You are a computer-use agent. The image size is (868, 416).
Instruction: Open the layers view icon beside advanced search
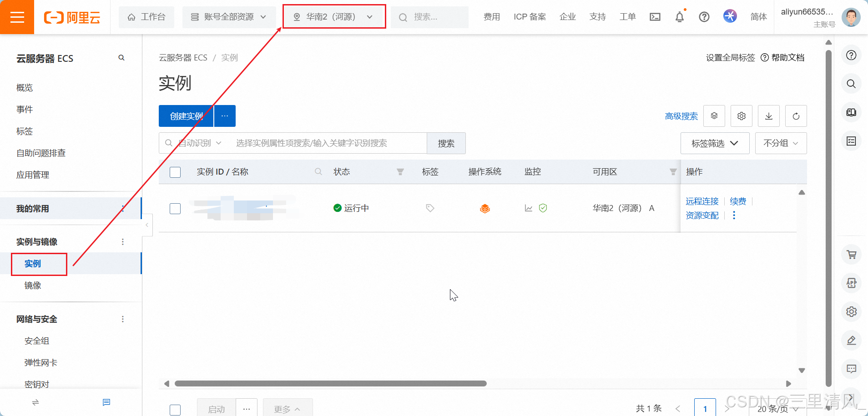[714, 116]
